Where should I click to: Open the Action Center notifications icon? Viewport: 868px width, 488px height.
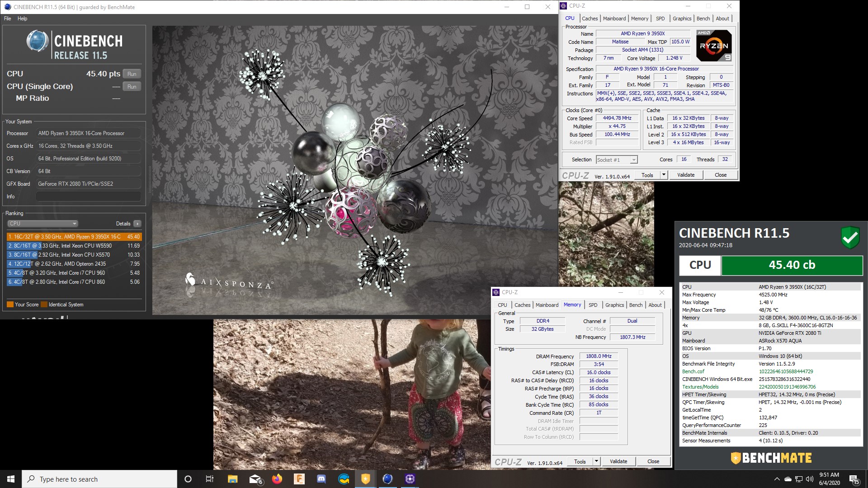[x=854, y=479]
